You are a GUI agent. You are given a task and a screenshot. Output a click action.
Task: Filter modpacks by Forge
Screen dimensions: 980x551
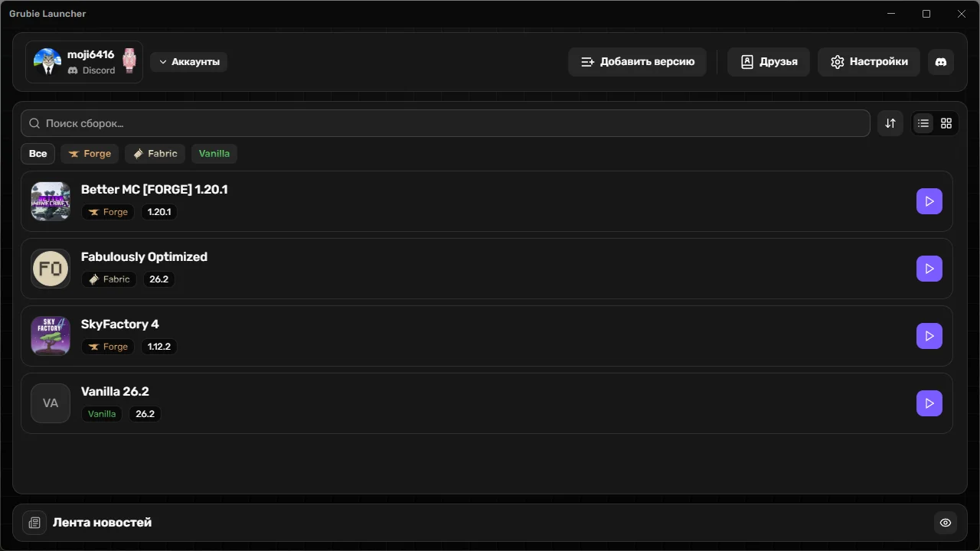[x=90, y=154]
